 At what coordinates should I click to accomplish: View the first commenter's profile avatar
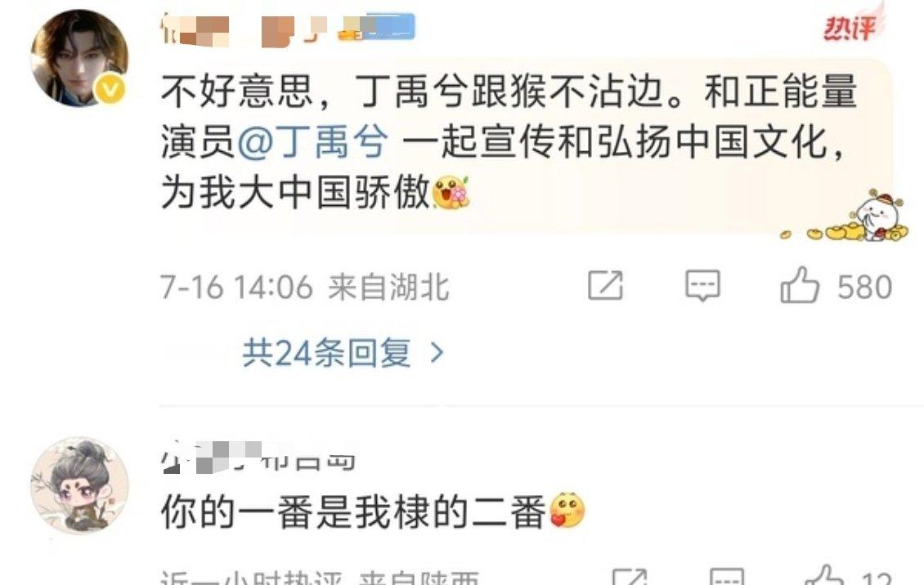click(x=79, y=58)
